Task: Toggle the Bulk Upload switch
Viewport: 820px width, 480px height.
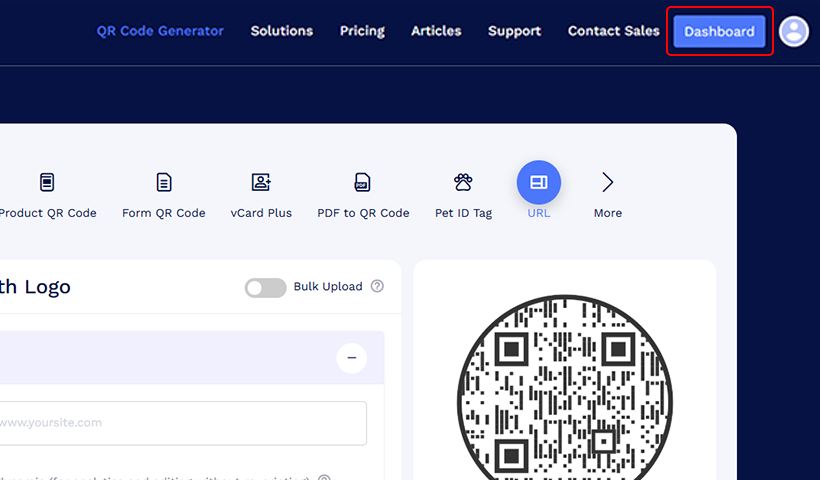Action: tap(265, 288)
